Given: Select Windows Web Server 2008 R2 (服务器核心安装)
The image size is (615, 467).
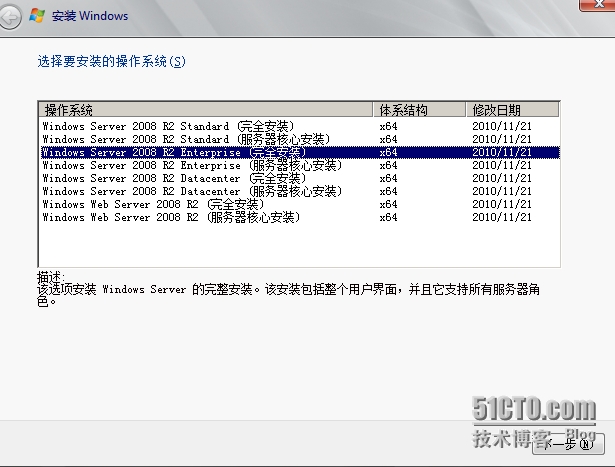Looking at the screenshot, I should pyautogui.click(x=300, y=217).
